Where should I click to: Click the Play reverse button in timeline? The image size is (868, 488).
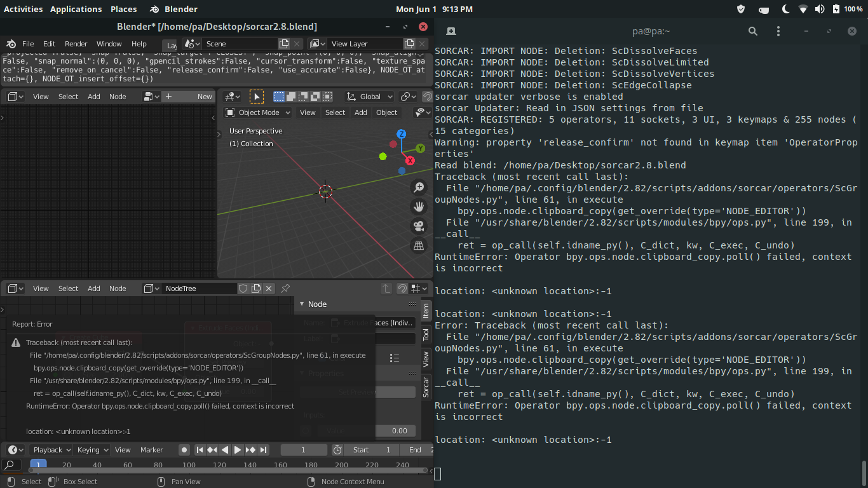pyautogui.click(x=225, y=450)
